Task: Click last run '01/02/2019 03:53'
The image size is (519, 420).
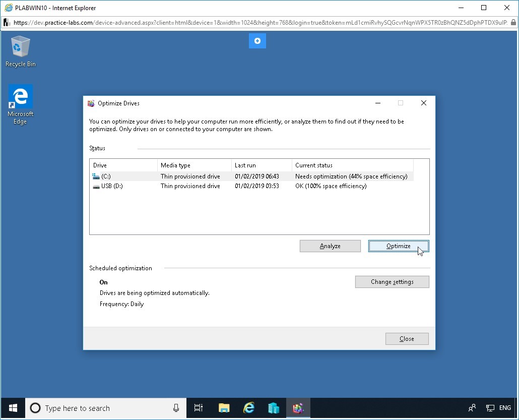Action: point(257,186)
